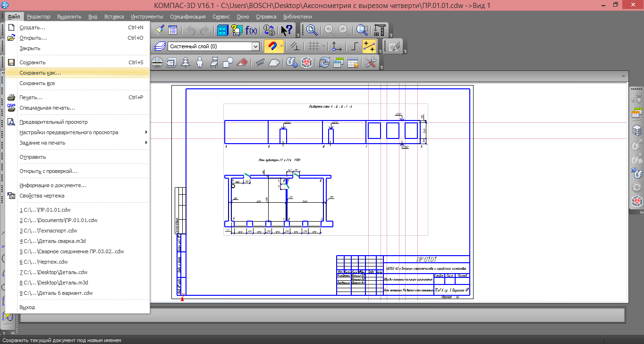Click the refresh arrows icon in toolbar
Image resolution: width=644 pixels, height=344 pixels.
coord(324,62)
